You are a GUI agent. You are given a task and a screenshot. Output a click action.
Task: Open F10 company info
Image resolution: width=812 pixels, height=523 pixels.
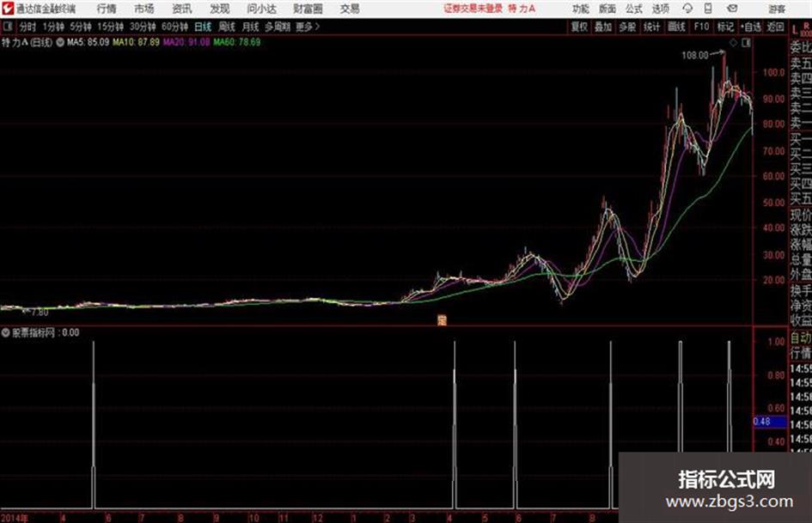(701, 27)
